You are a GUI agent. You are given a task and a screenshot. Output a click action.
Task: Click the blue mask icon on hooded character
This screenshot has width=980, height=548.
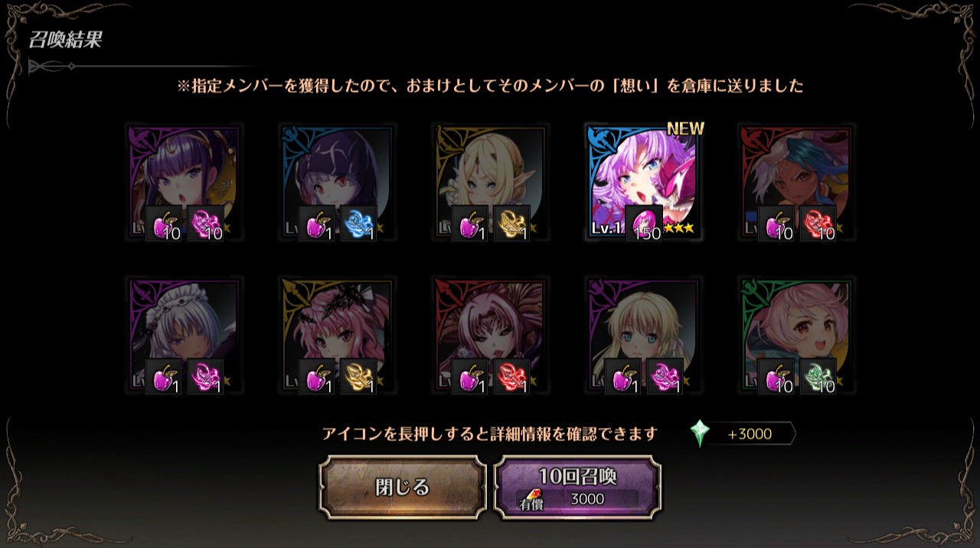coord(358,223)
